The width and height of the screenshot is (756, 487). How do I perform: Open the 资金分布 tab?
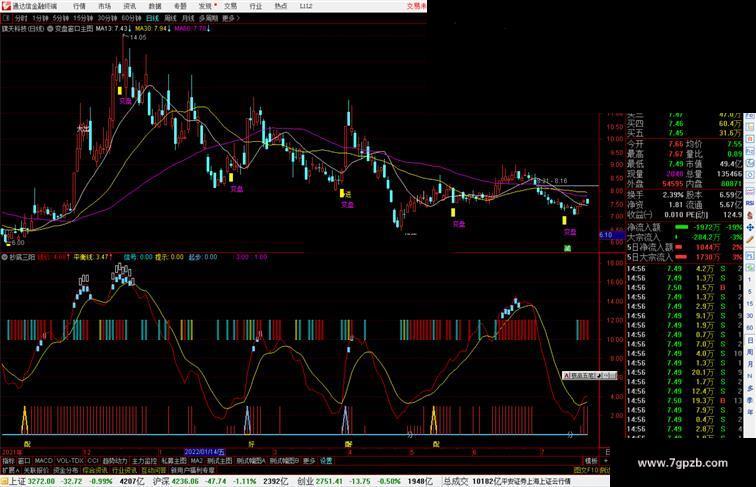pos(66,470)
